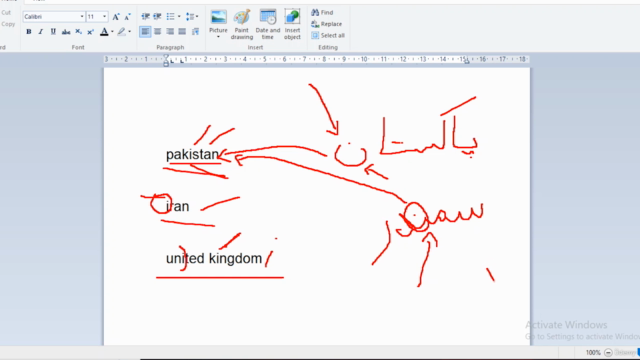The image size is (640, 360).
Task: Toggle underline formatting
Action: pyautogui.click(x=53, y=32)
